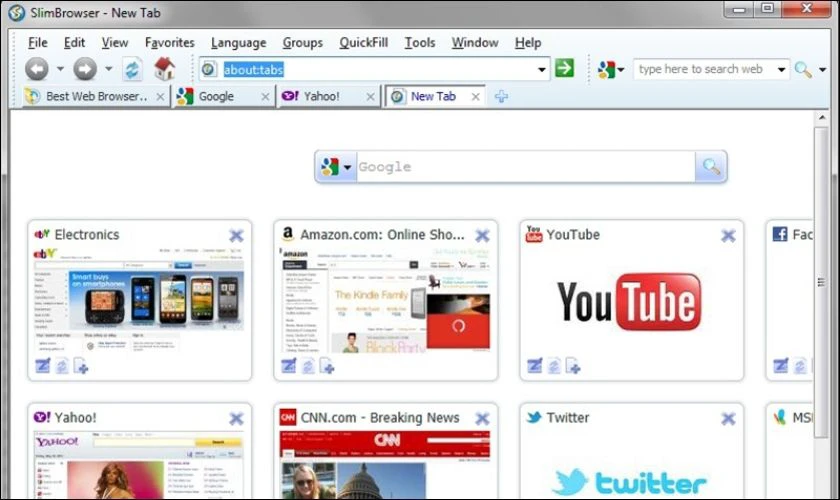The height and width of the screenshot is (500, 840).
Task: Expand the Back button history dropdown
Action: coord(60,69)
